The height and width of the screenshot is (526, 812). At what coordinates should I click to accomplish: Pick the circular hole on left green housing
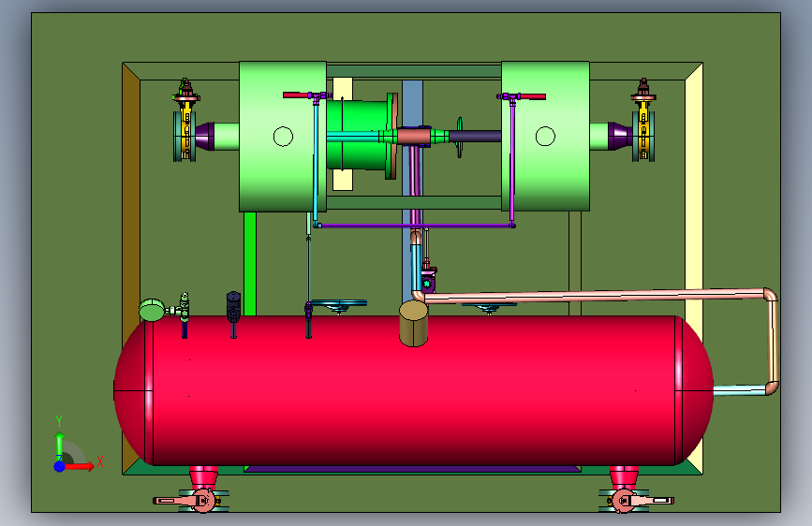point(283,137)
